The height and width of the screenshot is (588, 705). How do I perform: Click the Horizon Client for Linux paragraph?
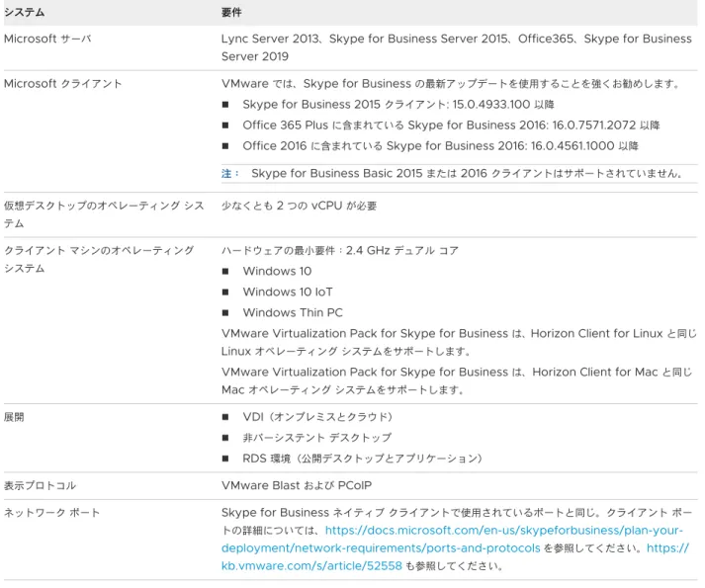tap(459, 342)
